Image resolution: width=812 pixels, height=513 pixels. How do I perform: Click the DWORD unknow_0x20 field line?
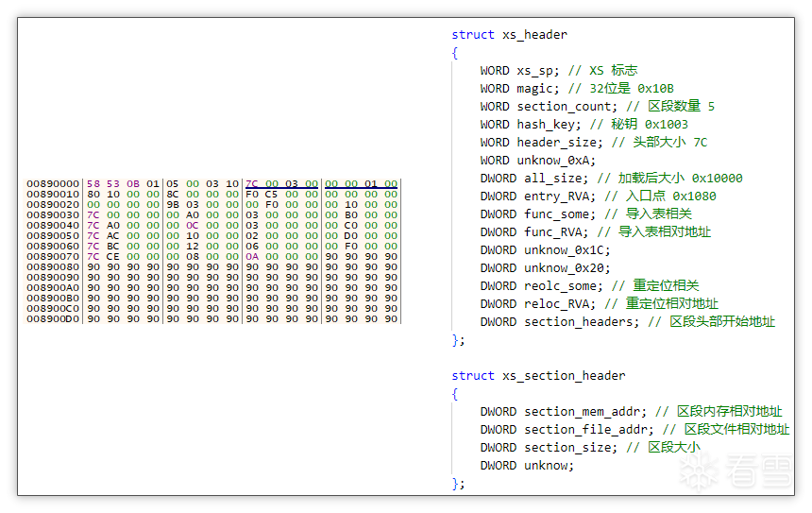(x=545, y=268)
